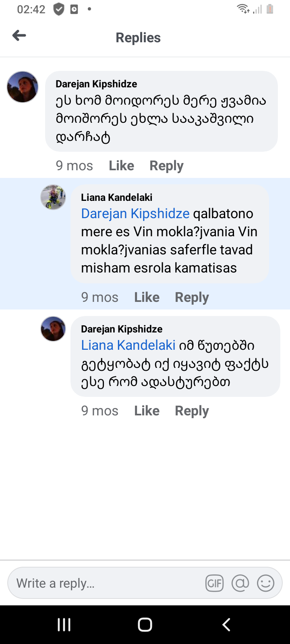Screen dimensions: 290x644
Task: Focus the Write a reply field
Action: click(105, 583)
